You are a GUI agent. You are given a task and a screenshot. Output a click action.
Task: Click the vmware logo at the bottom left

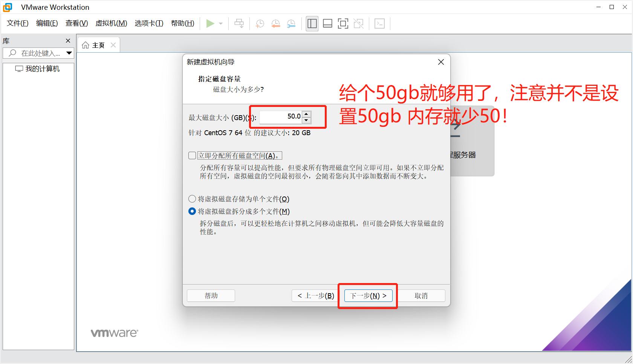(114, 333)
